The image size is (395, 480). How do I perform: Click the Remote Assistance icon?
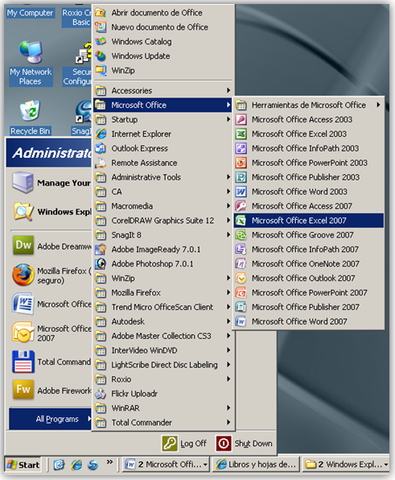[x=101, y=163]
